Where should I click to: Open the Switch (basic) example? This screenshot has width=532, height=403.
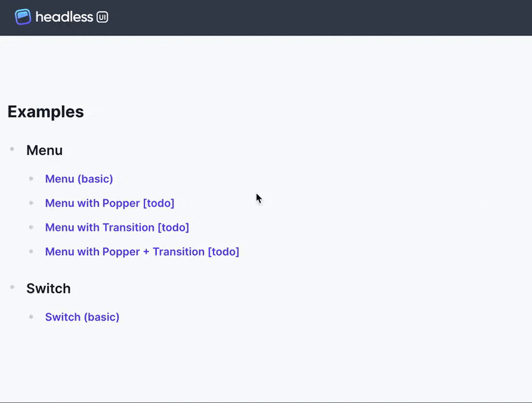coord(82,317)
